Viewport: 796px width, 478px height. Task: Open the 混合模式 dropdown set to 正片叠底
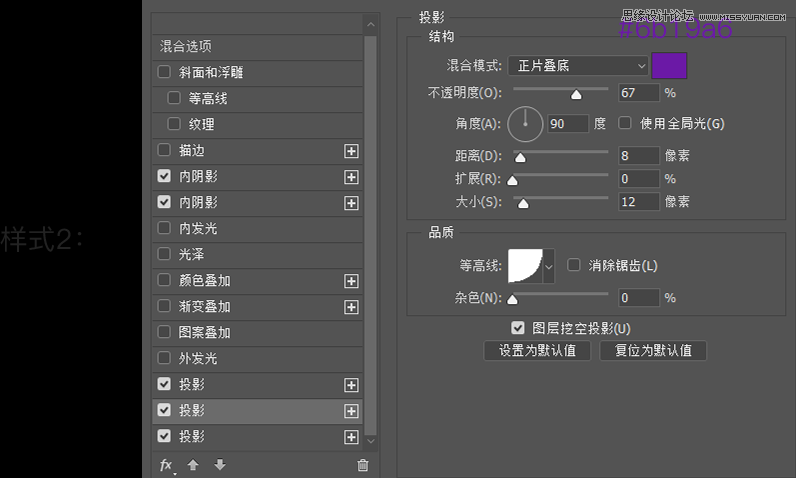point(578,66)
